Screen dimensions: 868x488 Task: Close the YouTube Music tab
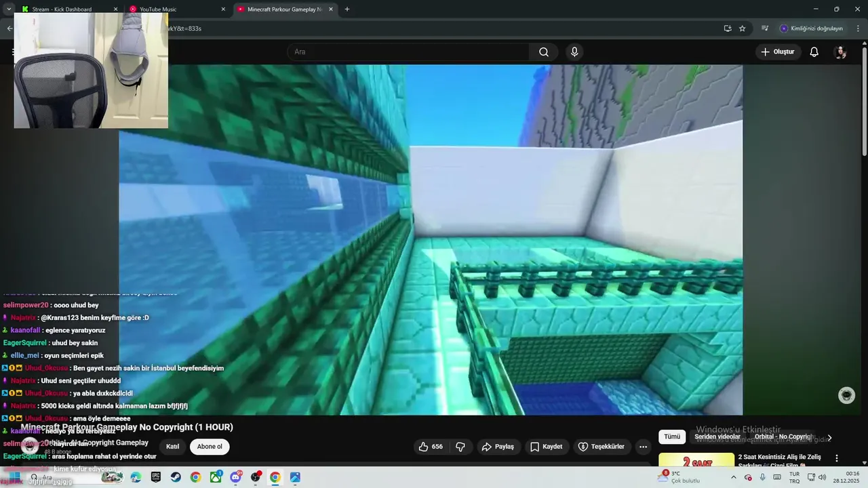223,9
